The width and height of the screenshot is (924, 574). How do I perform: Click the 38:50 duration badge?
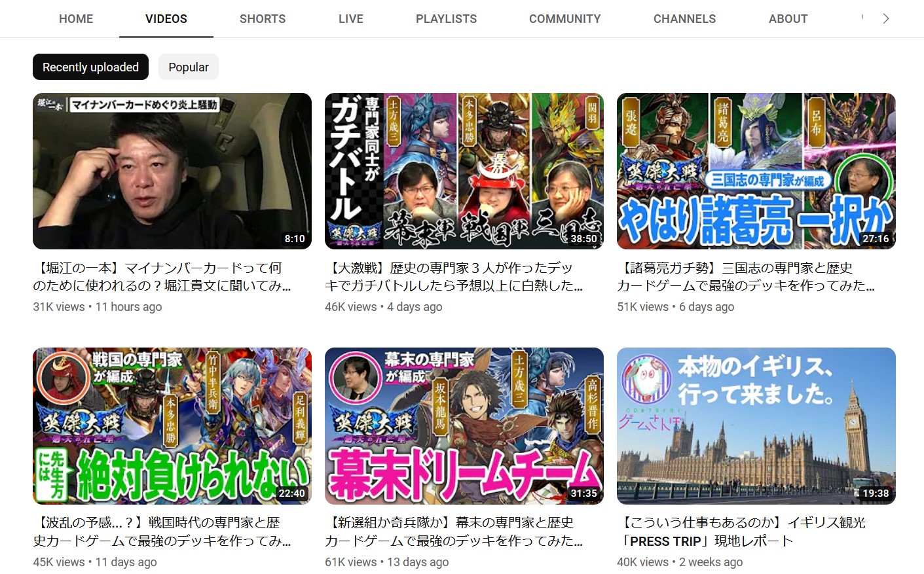tap(583, 239)
